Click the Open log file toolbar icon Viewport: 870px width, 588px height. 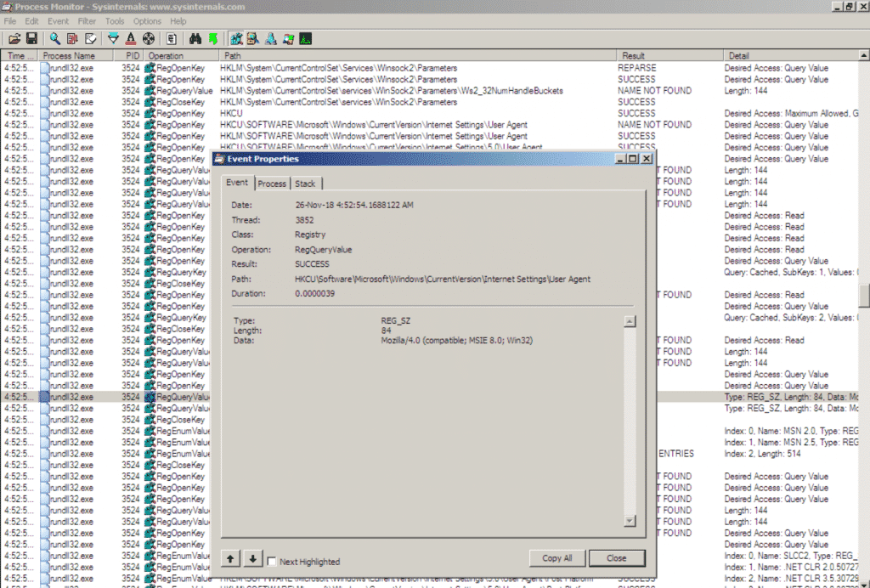(14, 38)
